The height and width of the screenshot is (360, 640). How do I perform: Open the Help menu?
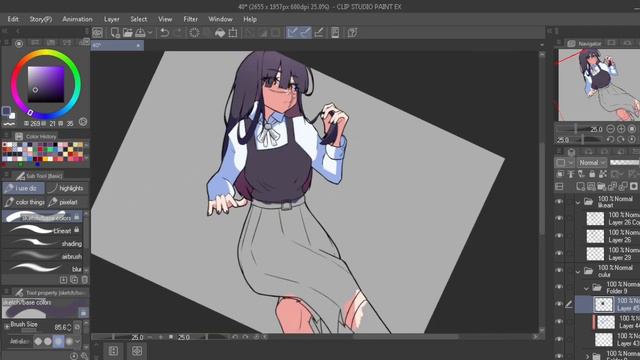click(x=250, y=19)
